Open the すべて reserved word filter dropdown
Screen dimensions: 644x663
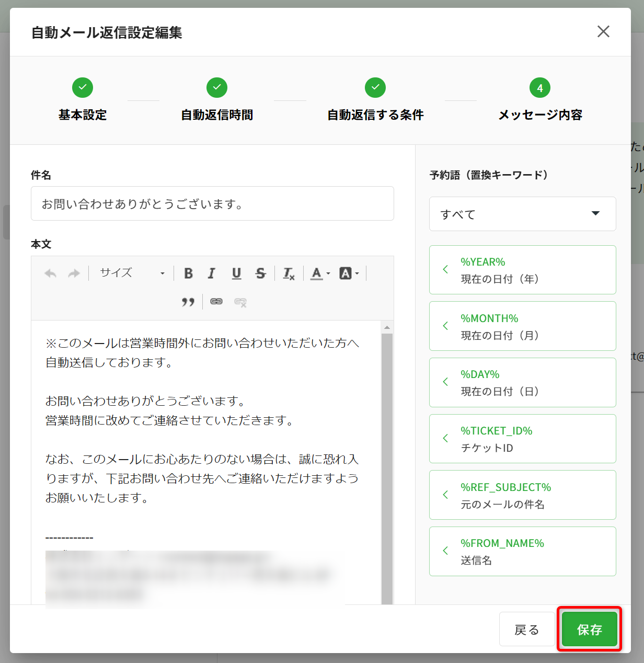[x=522, y=214]
